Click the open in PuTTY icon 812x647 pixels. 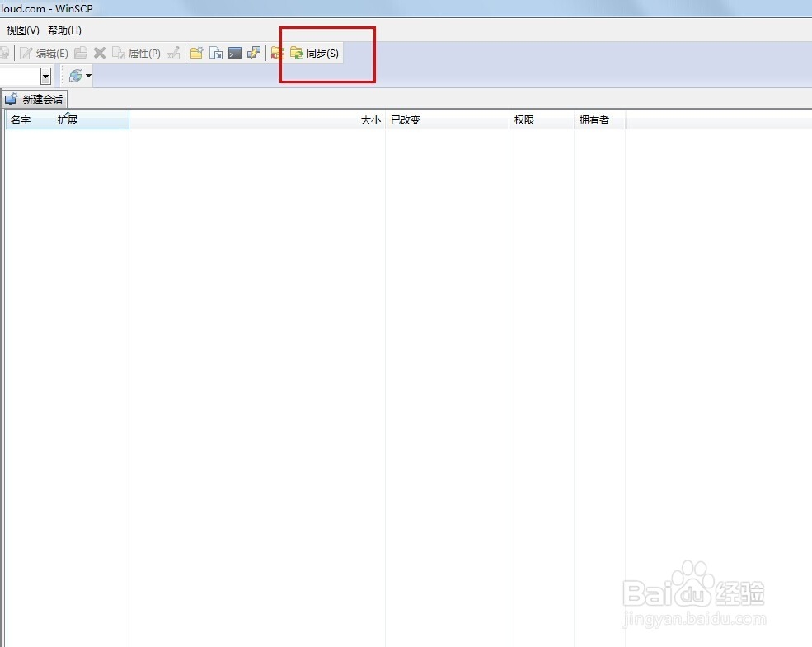[254, 53]
